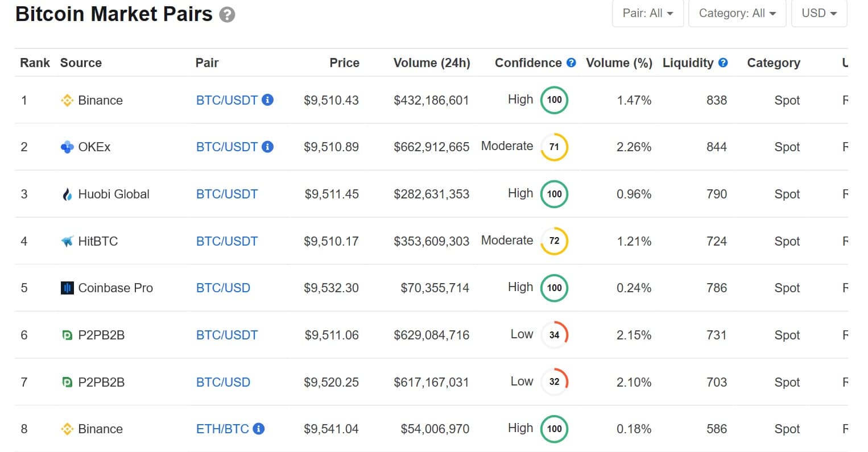Open the Pair: All dropdown
Viewport: 868px width, 452px height.
pos(648,13)
